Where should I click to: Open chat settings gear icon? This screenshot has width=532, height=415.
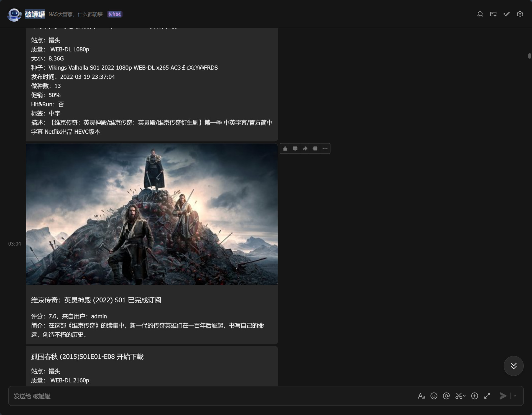point(520,14)
